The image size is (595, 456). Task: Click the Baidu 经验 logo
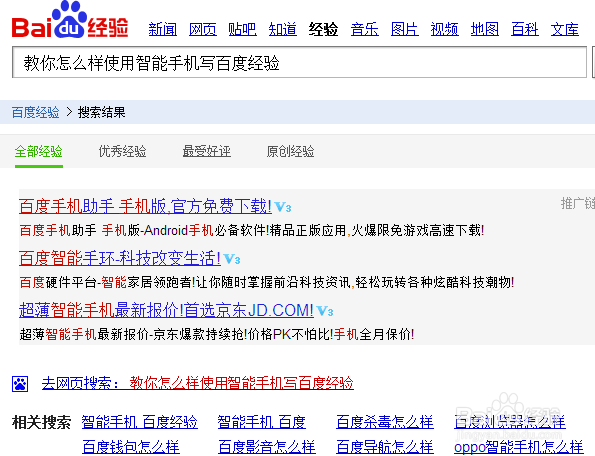[x=70, y=20]
